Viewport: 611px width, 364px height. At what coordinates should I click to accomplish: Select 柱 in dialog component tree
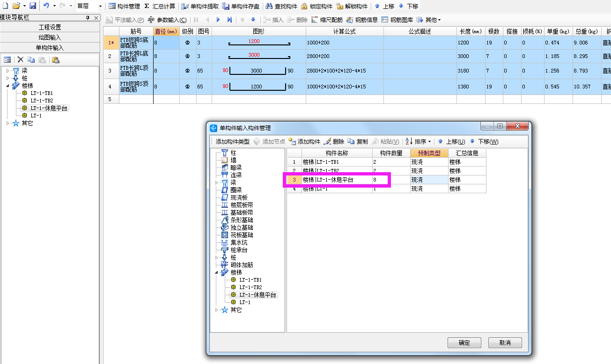coord(233,153)
